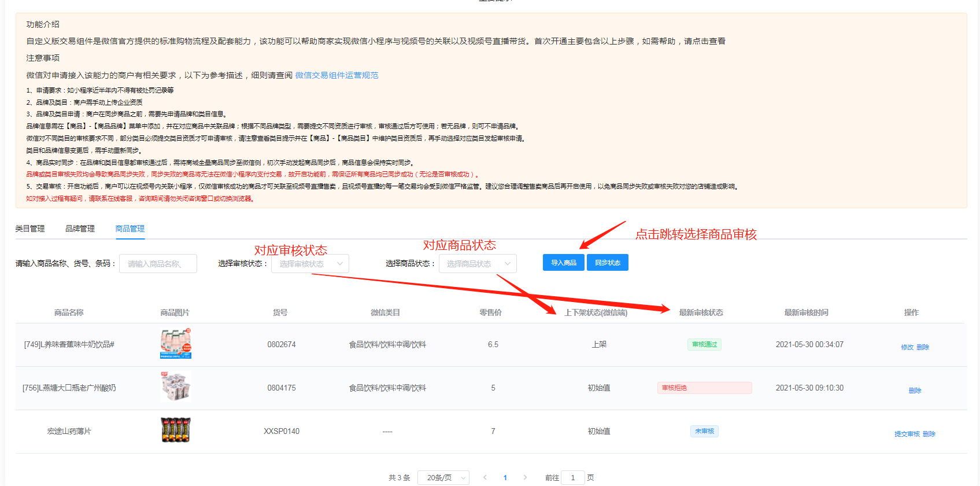Switch to the 品牌管理 tab
This screenshot has width=980, height=486.
(x=80, y=229)
